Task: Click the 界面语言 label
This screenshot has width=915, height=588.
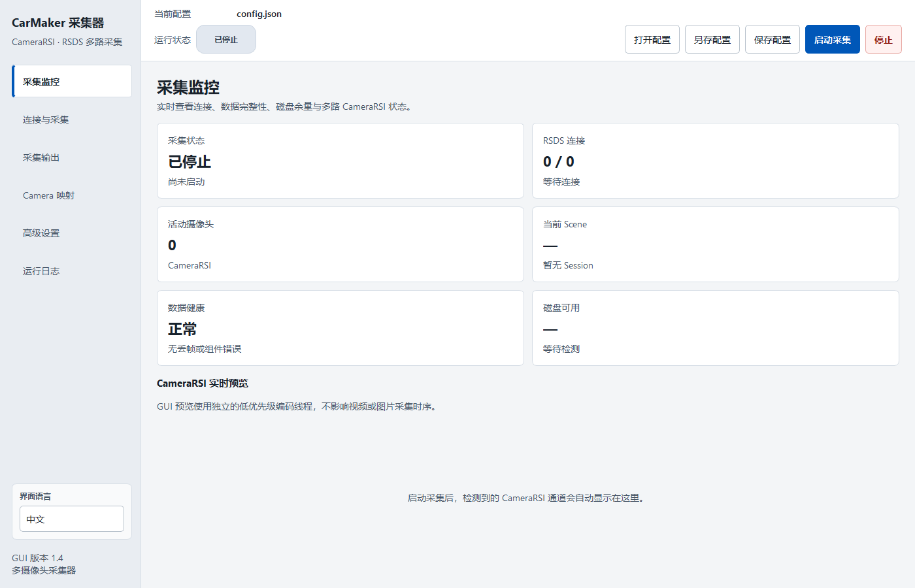Action: point(35,496)
